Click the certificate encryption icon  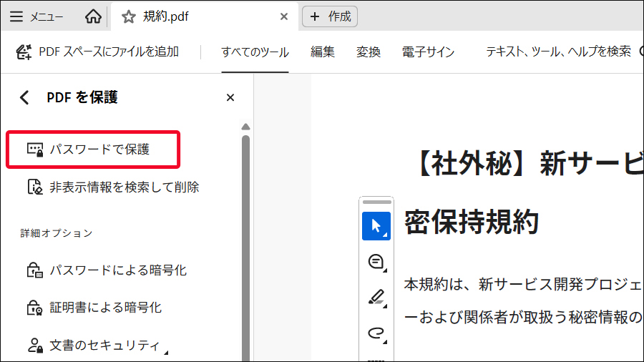(35, 308)
